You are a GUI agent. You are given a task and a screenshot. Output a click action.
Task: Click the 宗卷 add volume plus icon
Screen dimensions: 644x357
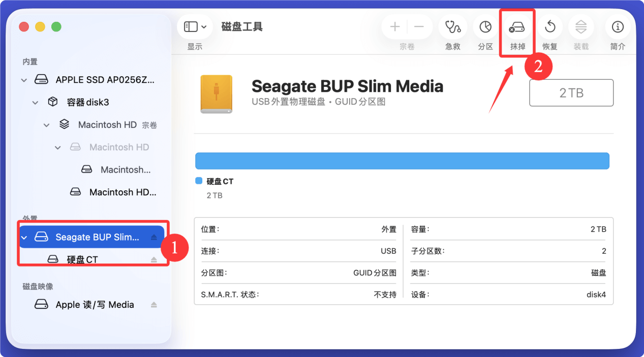(394, 27)
